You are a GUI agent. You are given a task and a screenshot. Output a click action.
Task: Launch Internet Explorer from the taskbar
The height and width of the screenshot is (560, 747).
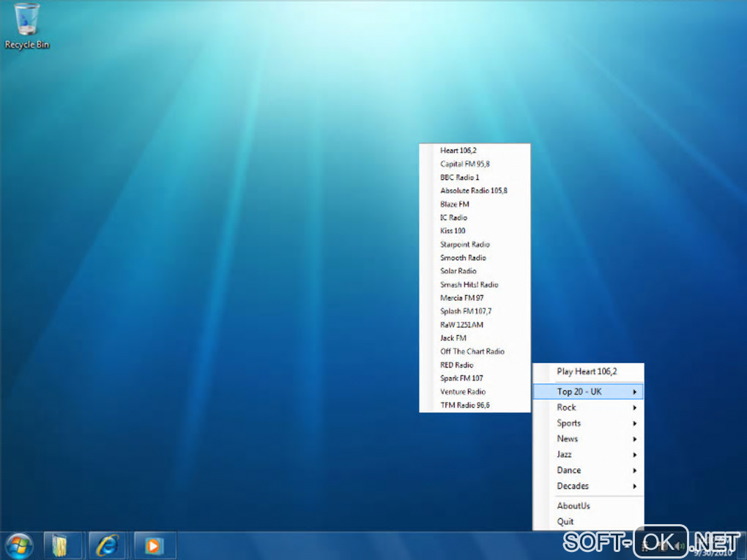[107, 545]
